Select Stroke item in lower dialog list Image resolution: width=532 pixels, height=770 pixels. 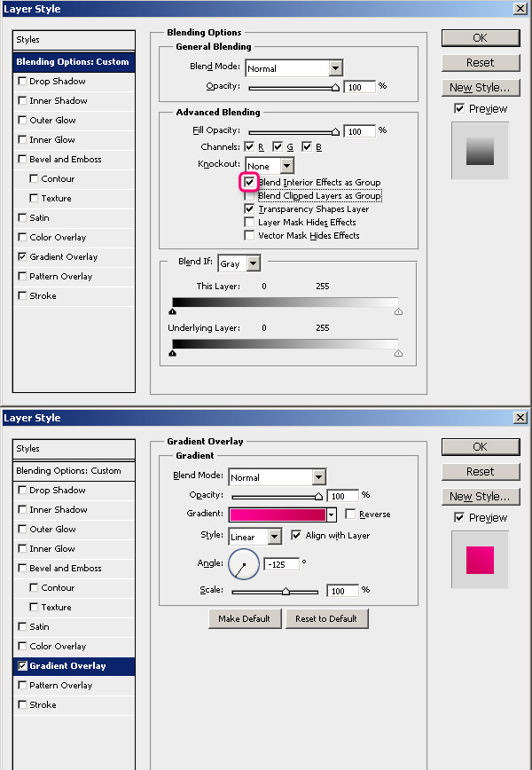pyautogui.click(x=74, y=704)
